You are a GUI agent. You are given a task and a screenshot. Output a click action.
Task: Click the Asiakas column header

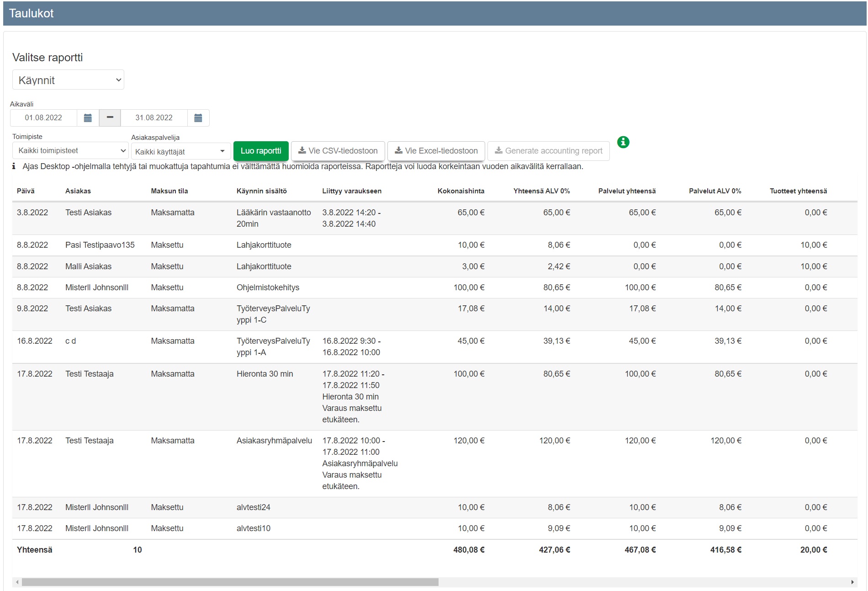(x=78, y=191)
